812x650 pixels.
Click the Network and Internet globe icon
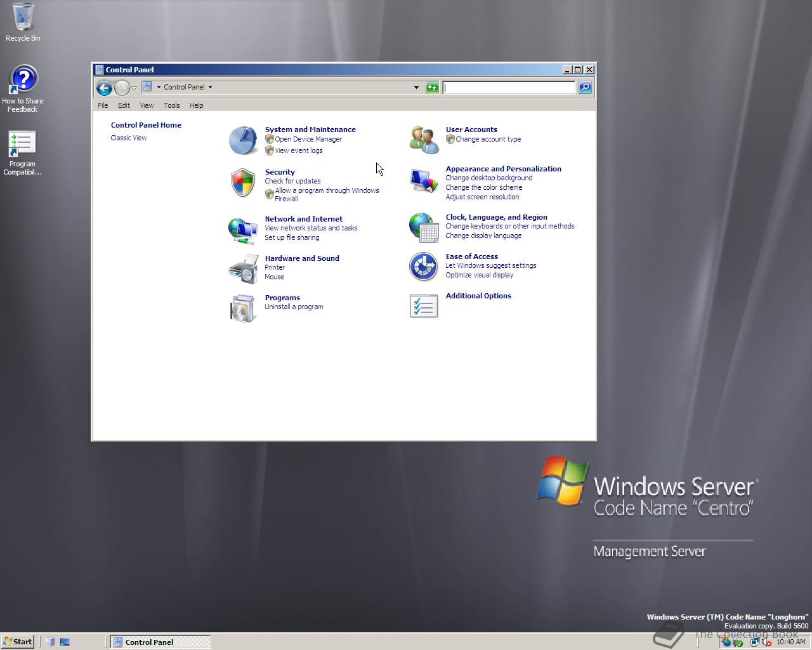243,230
